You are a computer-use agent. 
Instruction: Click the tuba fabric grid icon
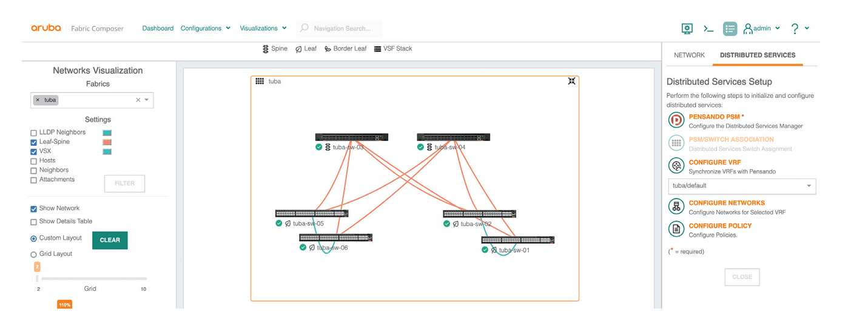(260, 81)
